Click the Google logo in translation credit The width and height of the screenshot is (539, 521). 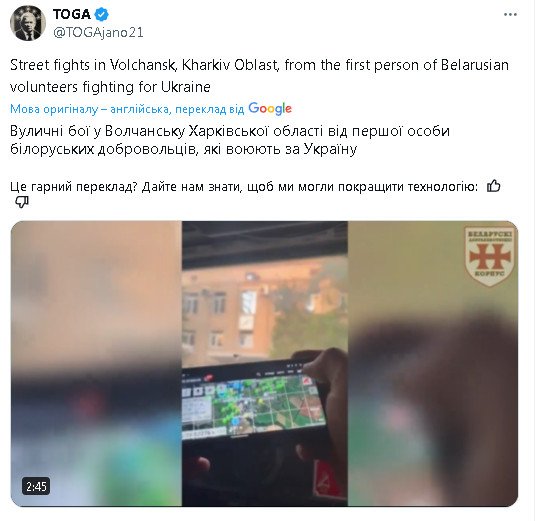[270, 109]
